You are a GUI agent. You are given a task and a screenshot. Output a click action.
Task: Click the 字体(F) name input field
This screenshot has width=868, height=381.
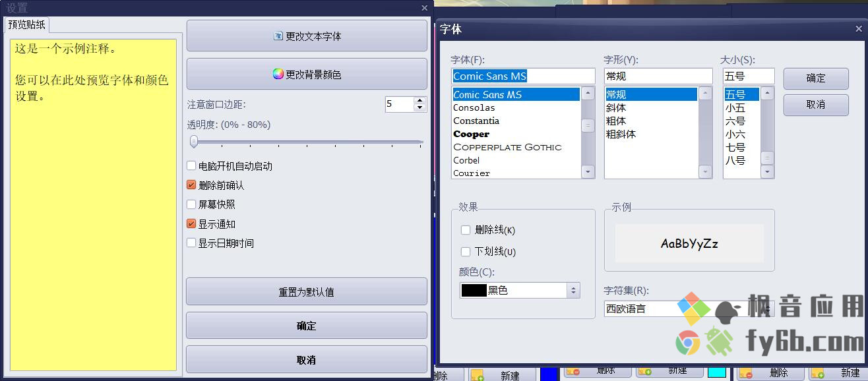523,76
